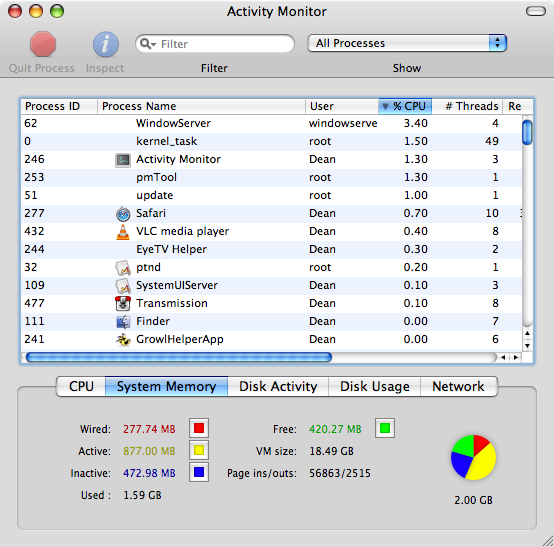Select the WindowServer process row
Viewport: 554px width, 547px height.
click(x=271, y=123)
